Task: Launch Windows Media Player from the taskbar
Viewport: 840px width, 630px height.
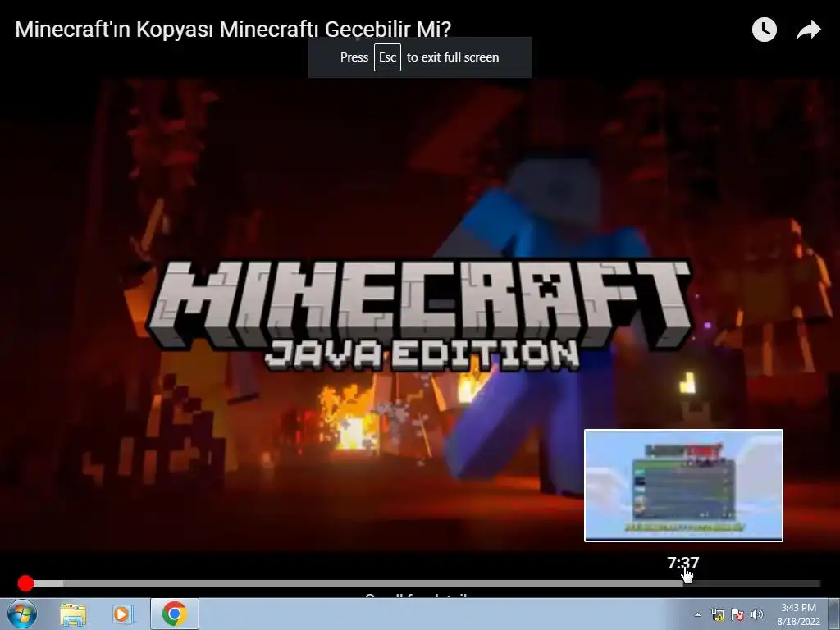Action: pos(121,614)
